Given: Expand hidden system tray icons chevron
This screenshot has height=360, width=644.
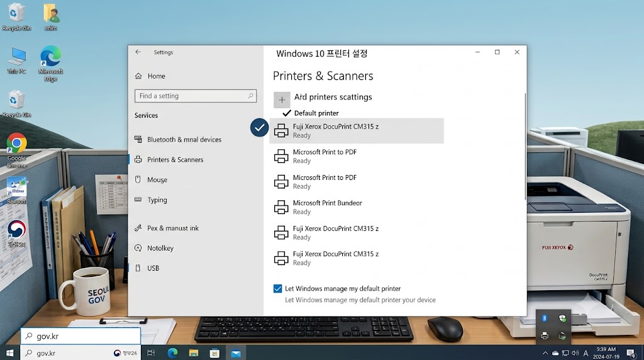Looking at the screenshot, I should pos(545,353).
